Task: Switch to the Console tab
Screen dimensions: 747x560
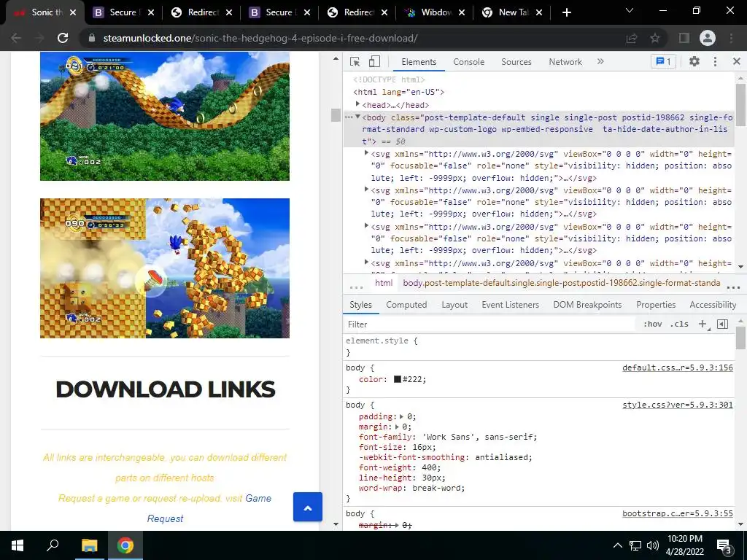Action: (469, 62)
